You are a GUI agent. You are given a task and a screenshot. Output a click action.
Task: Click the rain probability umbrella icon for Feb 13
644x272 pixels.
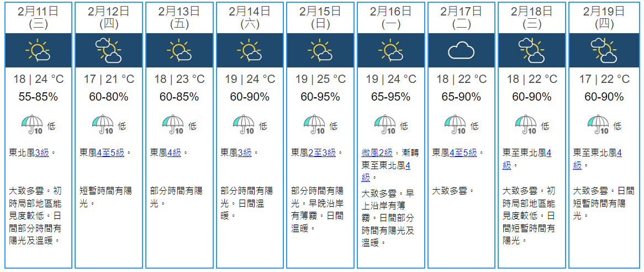coord(173,125)
